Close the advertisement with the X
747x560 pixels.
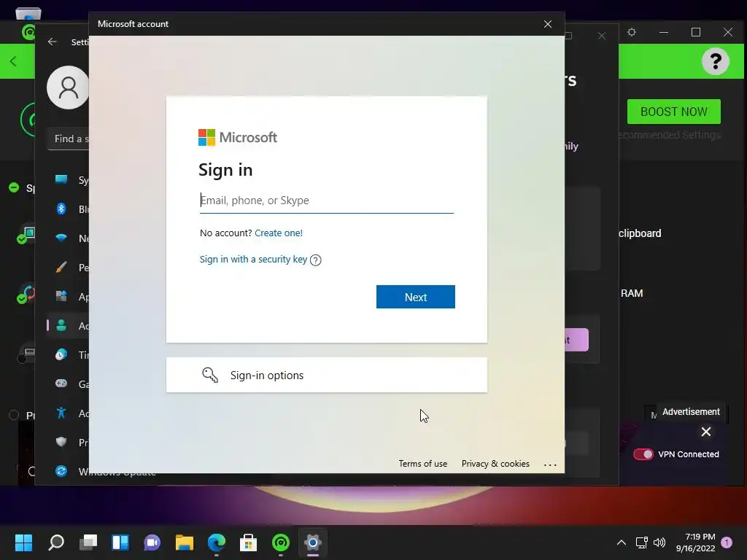pos(706,432)
